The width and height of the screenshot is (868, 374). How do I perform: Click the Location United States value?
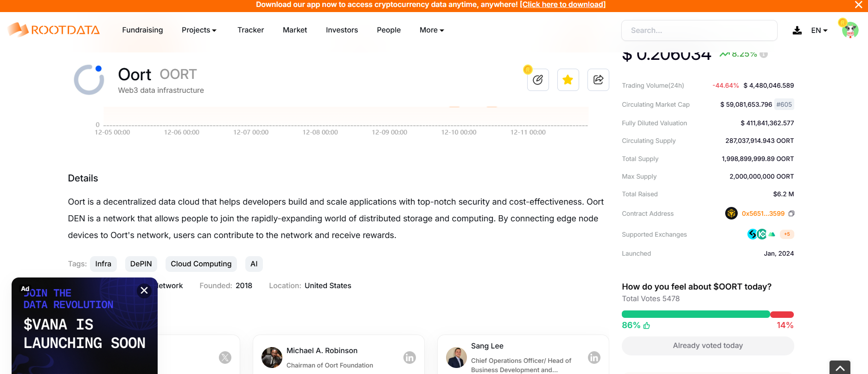coord(328,286)
